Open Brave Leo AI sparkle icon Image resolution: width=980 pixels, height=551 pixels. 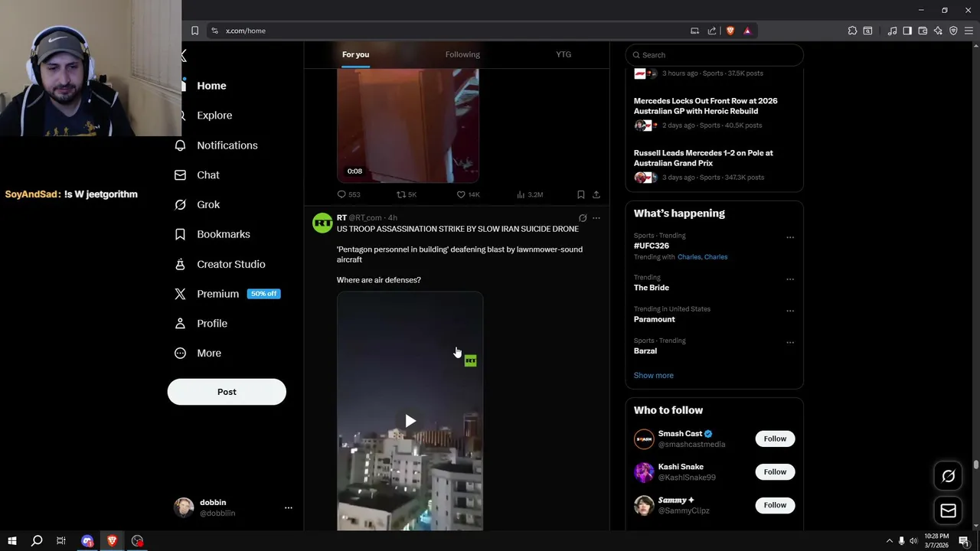938,31
